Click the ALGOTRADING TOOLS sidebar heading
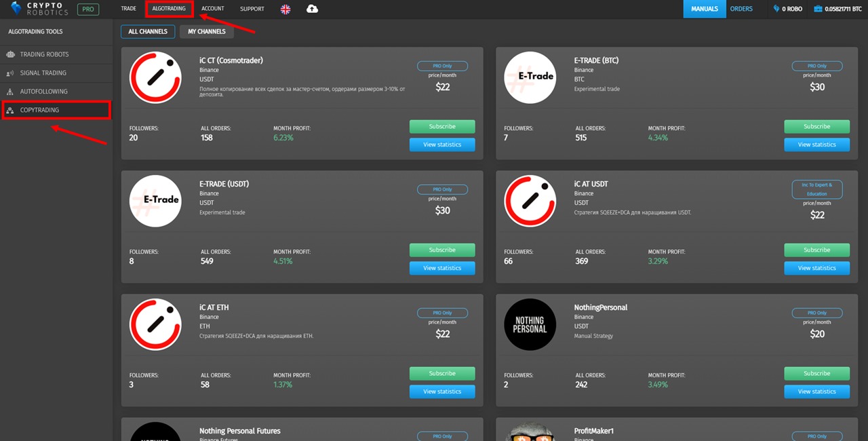The height and width of the screenshot is (441, 868). point(35,32)
